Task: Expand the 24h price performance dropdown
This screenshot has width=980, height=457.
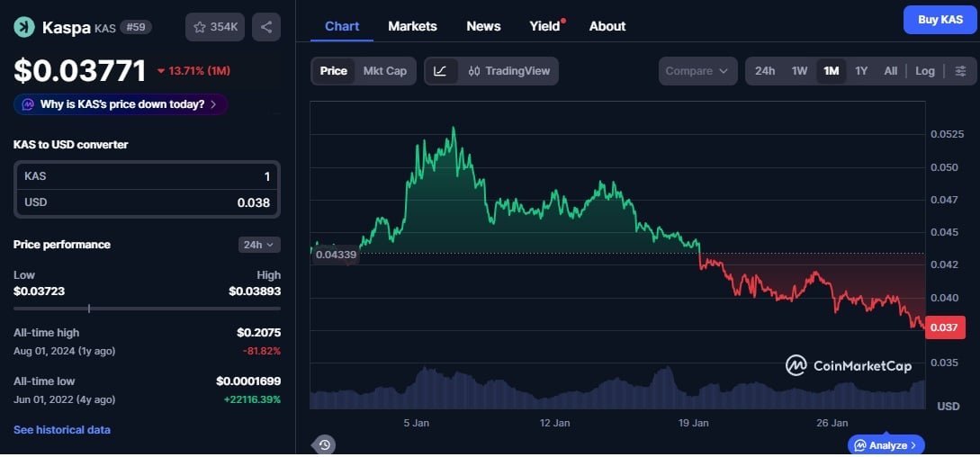Action: 260,245
